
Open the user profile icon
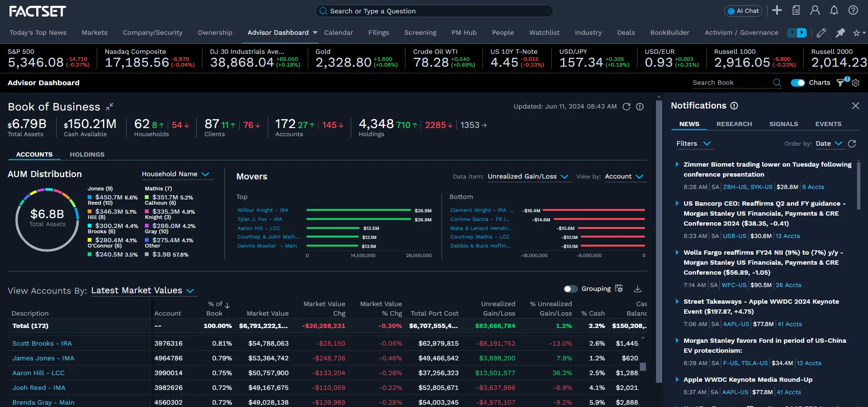click(x=815, y=10)
